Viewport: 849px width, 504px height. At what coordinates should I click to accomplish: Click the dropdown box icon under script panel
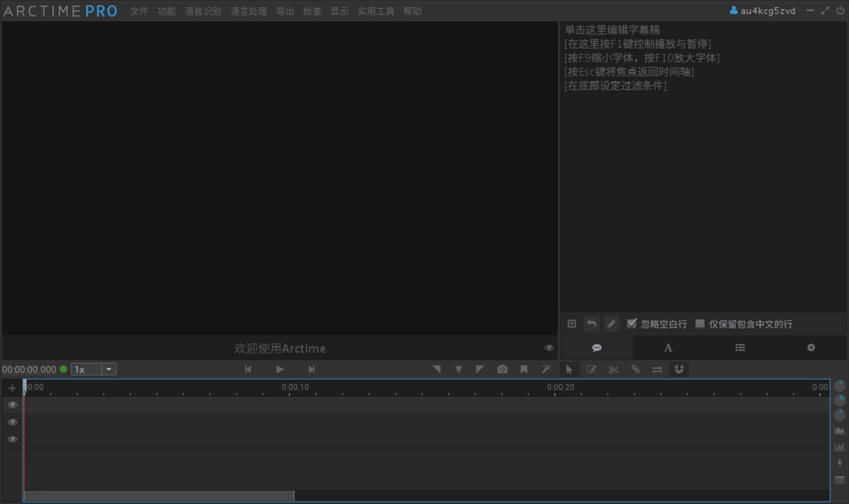(x=572, y=324)
